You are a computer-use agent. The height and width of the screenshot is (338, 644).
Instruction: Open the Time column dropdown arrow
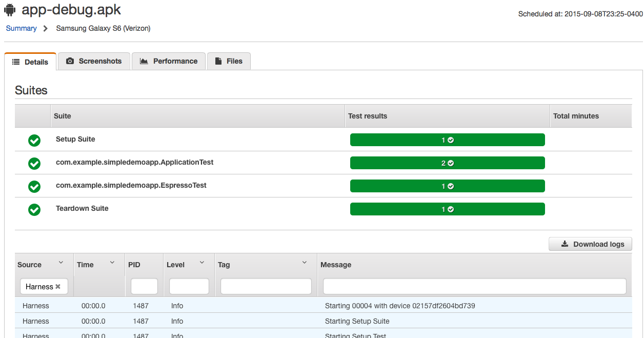112,263
